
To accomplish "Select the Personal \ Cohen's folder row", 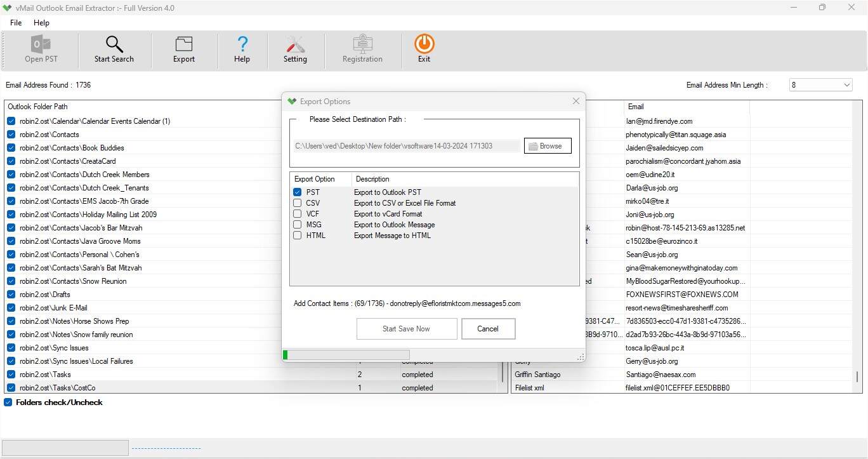I will click(x=79, y=255).
